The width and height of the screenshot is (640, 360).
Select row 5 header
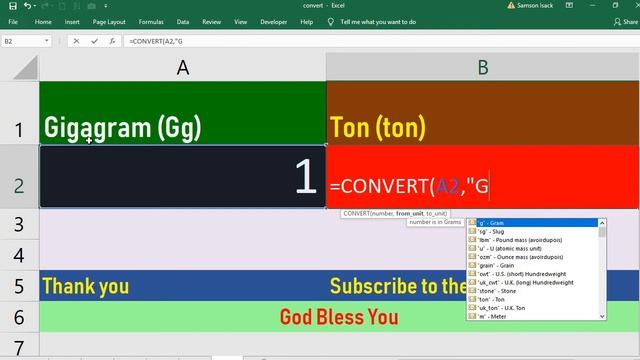19,286
